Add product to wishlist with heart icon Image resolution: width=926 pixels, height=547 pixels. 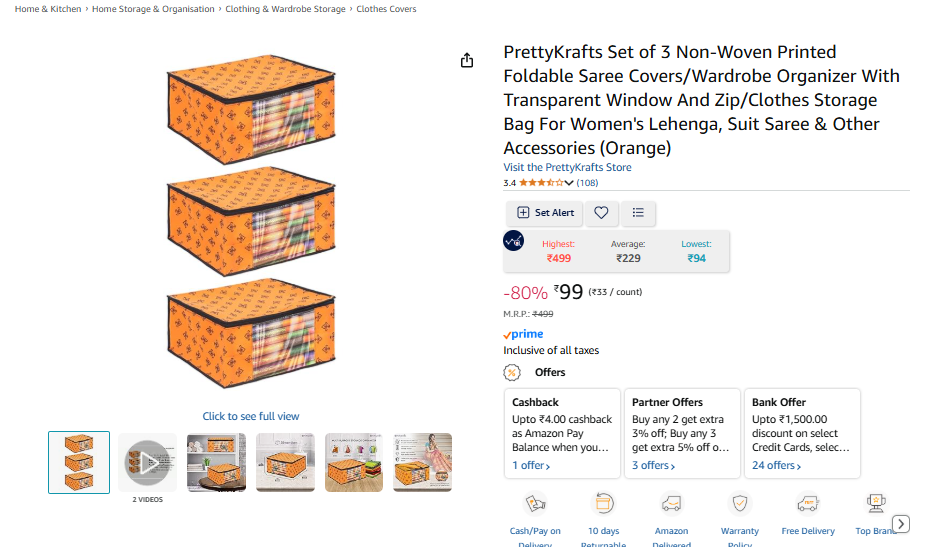tap(601, 213)
